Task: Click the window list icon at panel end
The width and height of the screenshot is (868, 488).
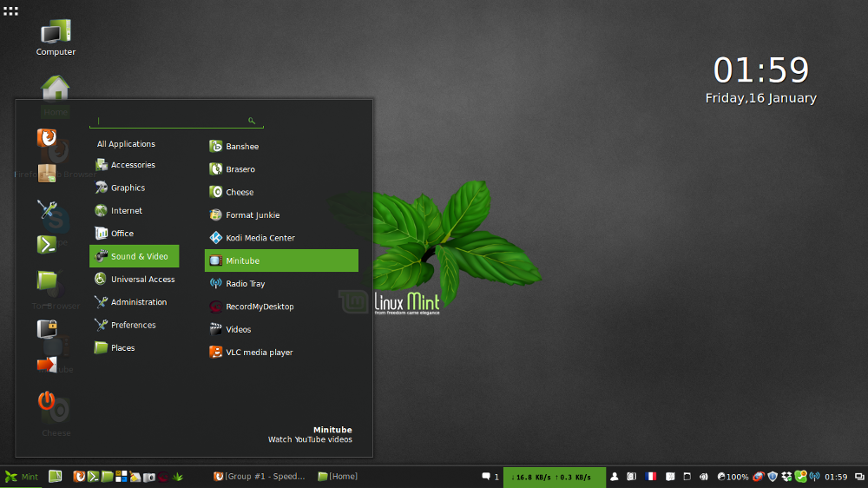Action: [859, 477]
